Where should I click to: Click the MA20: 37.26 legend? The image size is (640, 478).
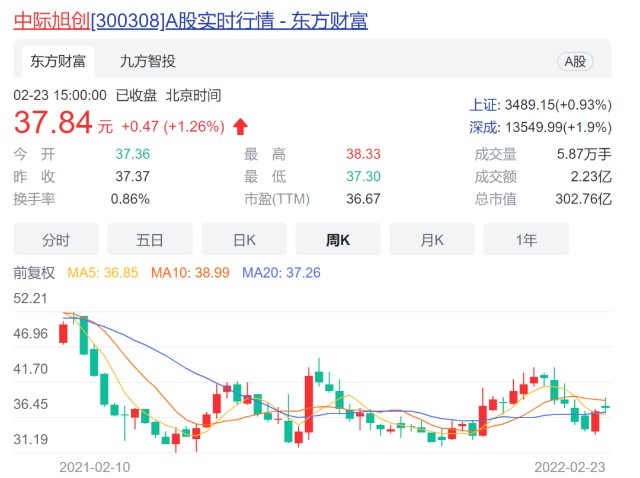click(281, 273)
